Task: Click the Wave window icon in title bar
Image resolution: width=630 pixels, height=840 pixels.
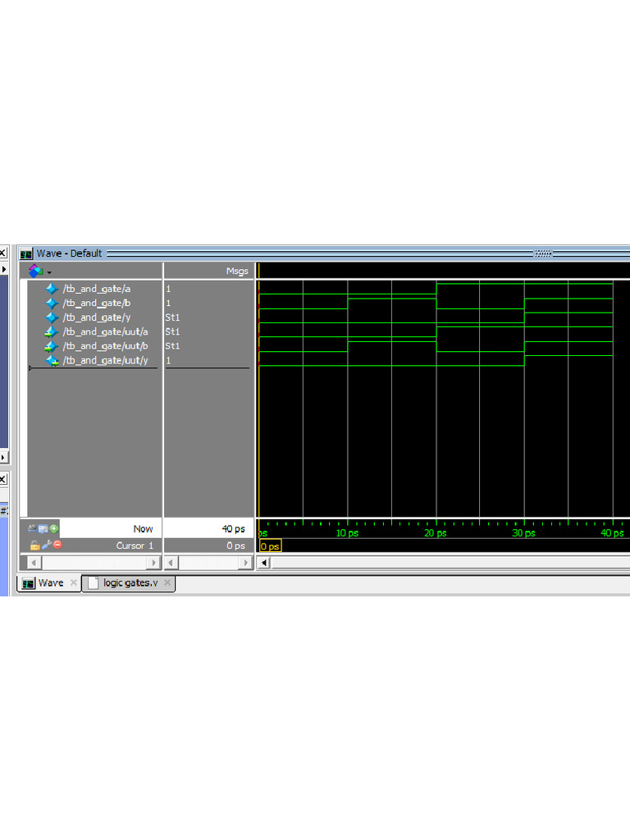Action: pos(26,253)
